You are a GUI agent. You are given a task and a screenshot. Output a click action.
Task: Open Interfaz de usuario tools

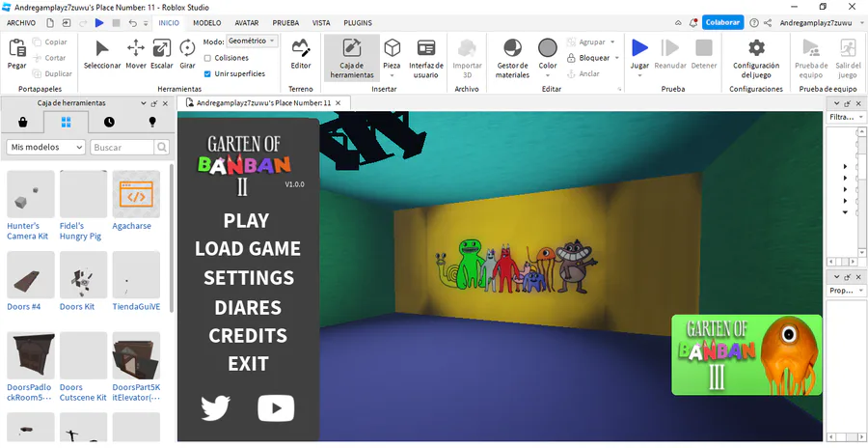coord(425,58)
